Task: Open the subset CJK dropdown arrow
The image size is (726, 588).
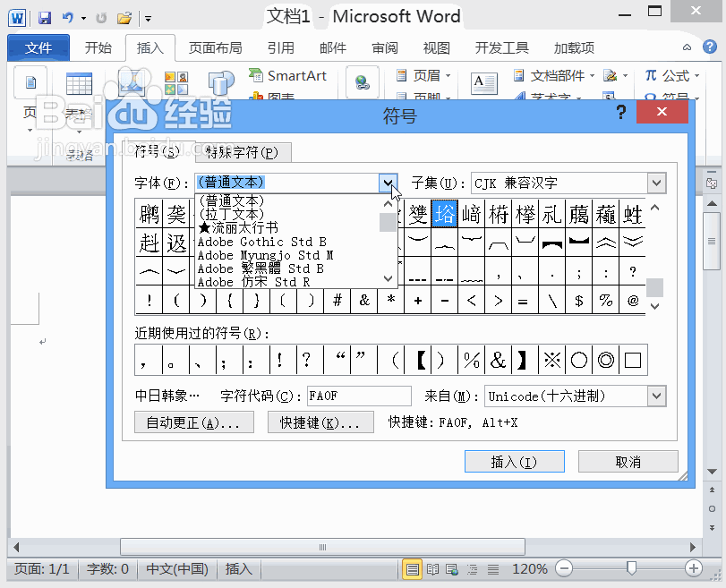Action: [x=656, y=183]
